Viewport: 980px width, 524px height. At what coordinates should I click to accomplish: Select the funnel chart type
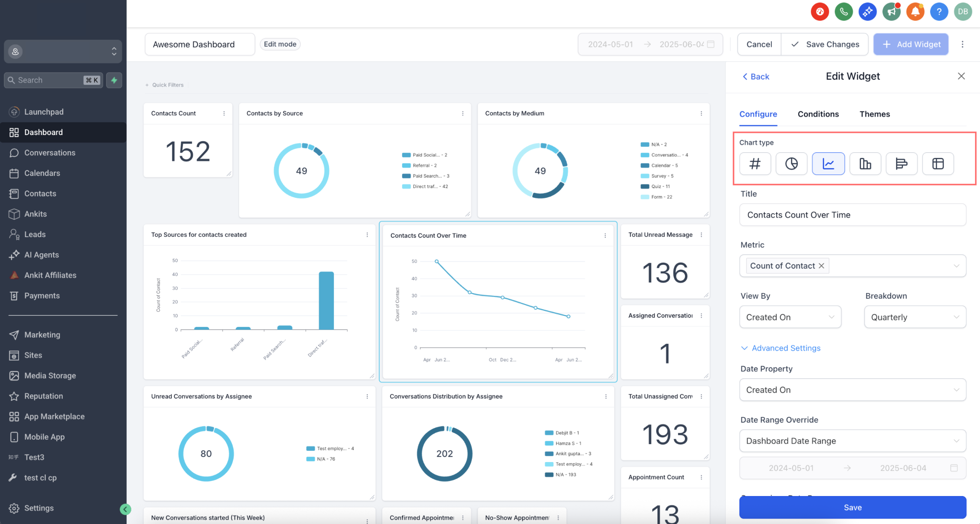(x=901, y=164)
